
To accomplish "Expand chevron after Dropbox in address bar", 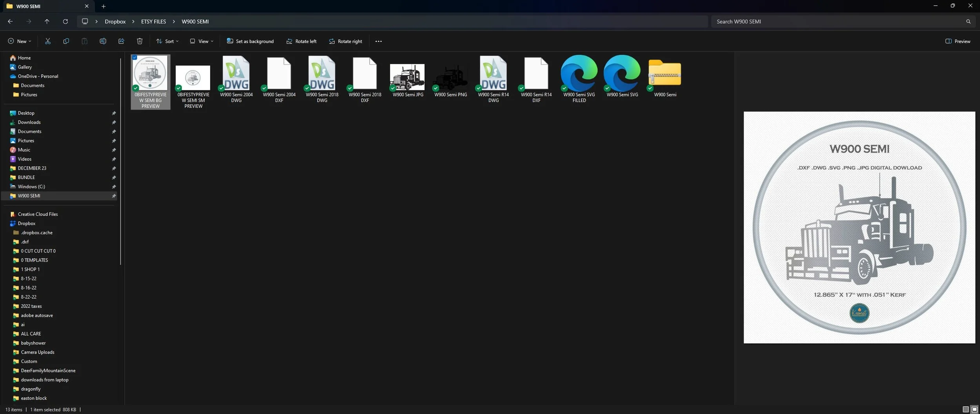I will [x=133, y=22].
